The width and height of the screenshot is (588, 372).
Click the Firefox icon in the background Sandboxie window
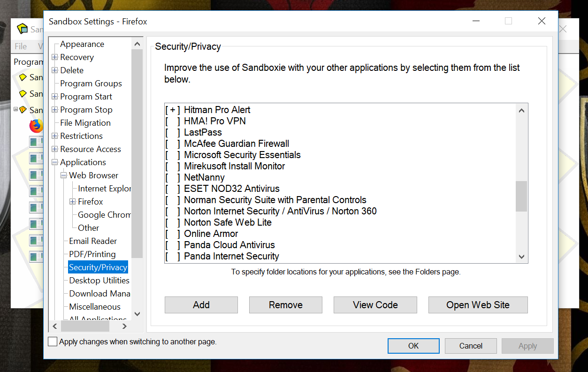(x=36, y=126)
